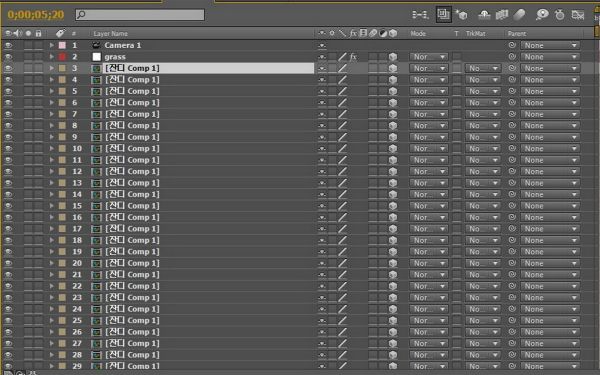Enable the Draft 3D button
Image resolution: width=600 pixels, height=375 pixels.
462,15
